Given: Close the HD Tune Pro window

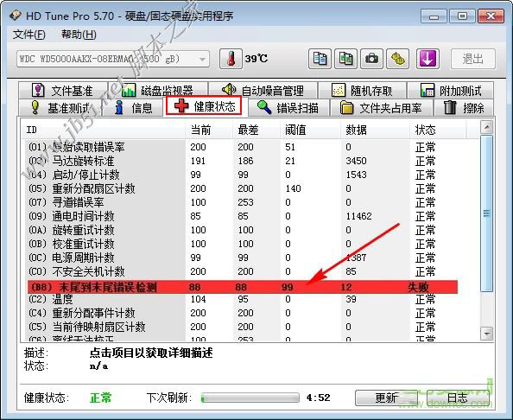Looking at the screenshot, I should 491,16.
